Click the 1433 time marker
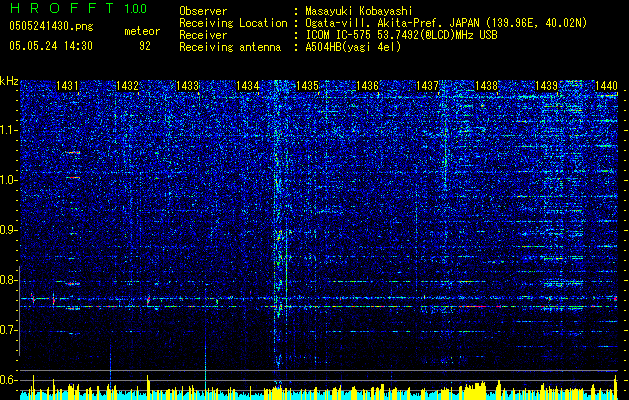The height and width of the screenshot is (400, 629). [187, 86]
